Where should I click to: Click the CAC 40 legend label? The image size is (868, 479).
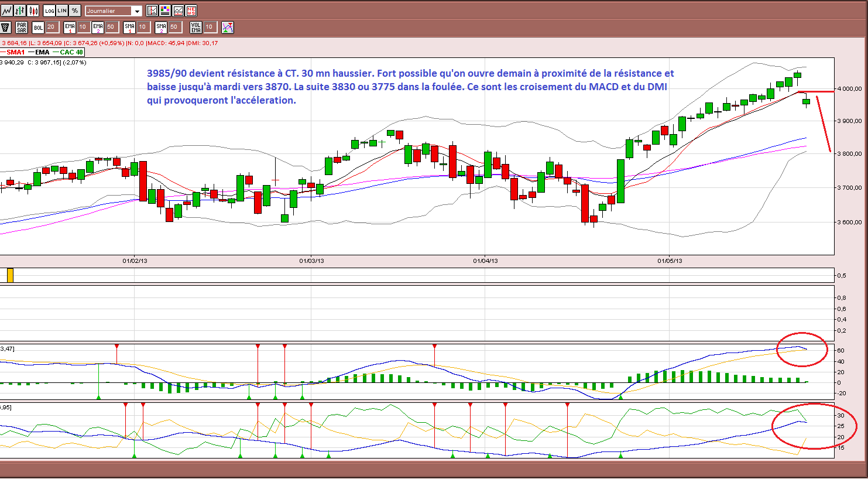71,52
